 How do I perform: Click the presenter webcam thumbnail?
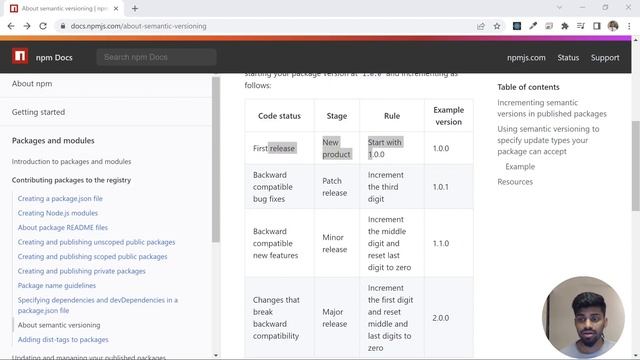pos(583,317)
